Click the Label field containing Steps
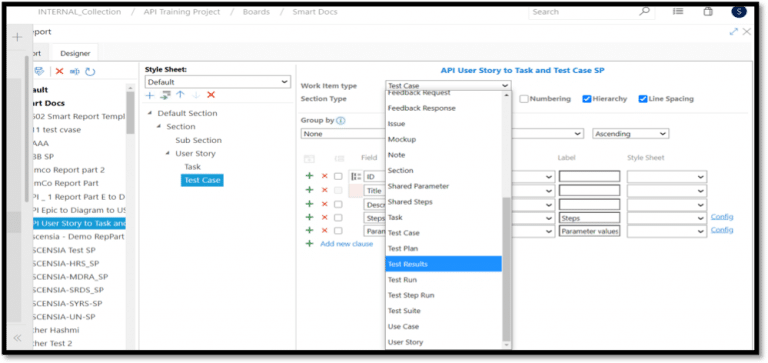 pos(589,218)
